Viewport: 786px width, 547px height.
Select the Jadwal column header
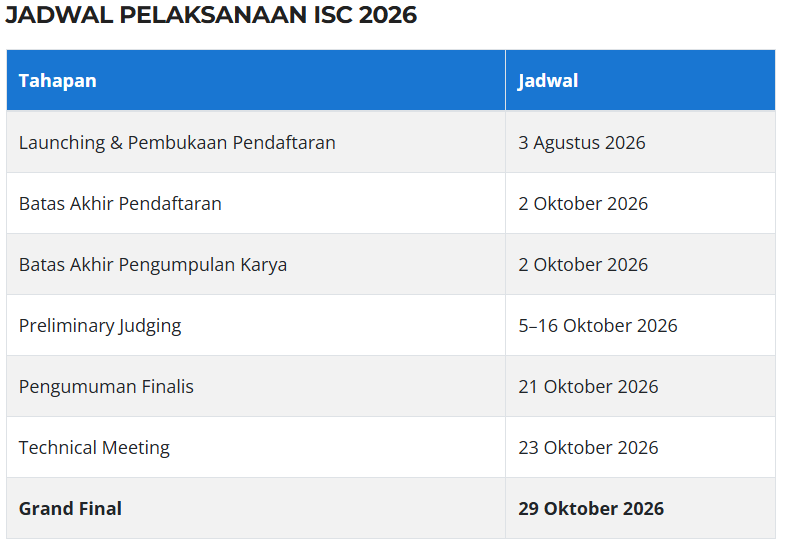(548, 81)
